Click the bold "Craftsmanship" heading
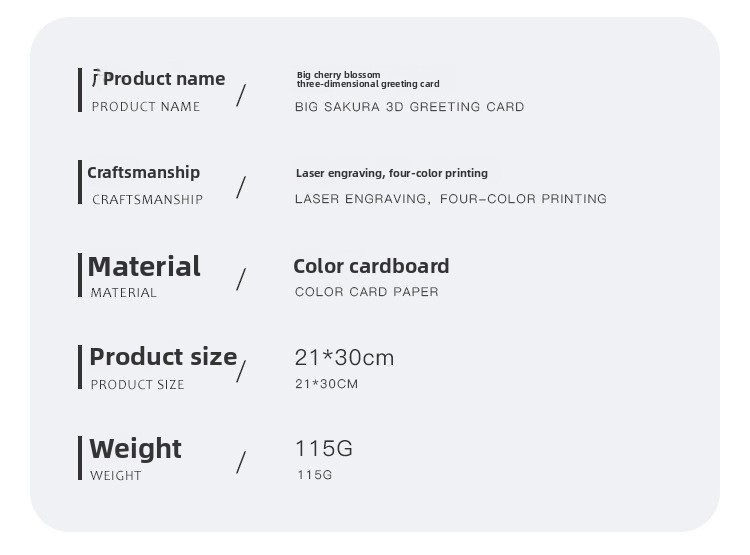 click(x=143, y=172)
